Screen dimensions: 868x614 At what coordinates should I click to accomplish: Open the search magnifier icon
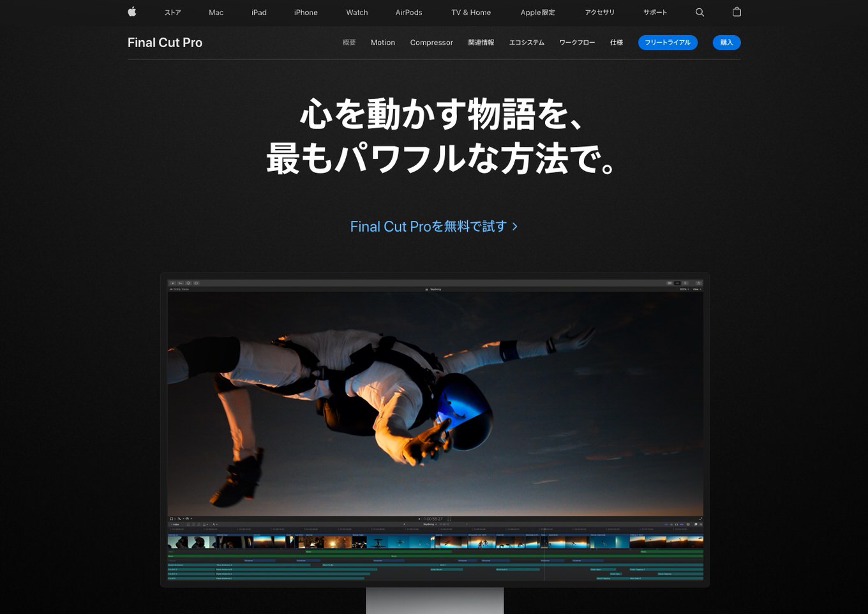coord(700,12)
